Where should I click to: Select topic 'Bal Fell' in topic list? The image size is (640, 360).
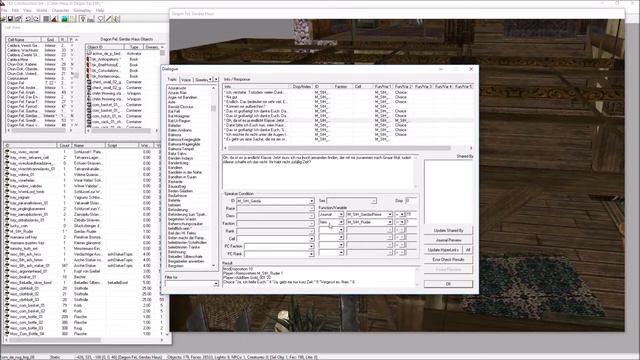tap(174, 111)
